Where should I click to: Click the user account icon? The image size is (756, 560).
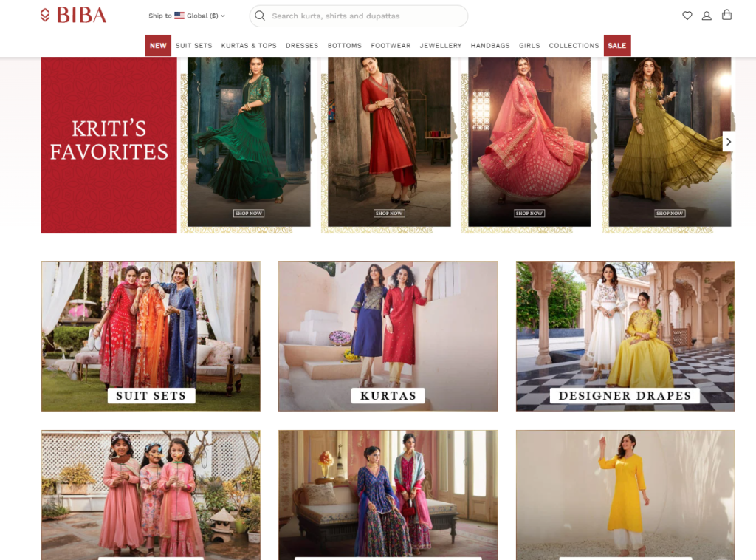pos(707,16)
